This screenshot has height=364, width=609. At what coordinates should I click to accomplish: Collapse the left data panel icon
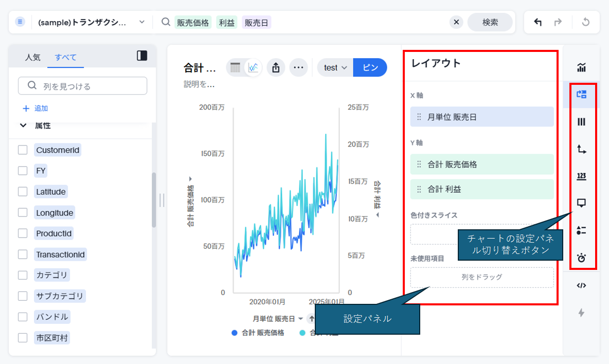pos(142,56)
